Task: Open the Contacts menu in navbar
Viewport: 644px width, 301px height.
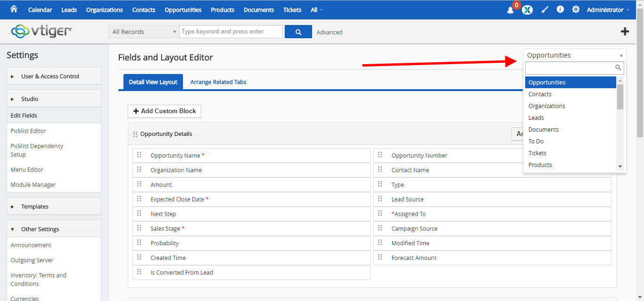Action: click(144, 9)
